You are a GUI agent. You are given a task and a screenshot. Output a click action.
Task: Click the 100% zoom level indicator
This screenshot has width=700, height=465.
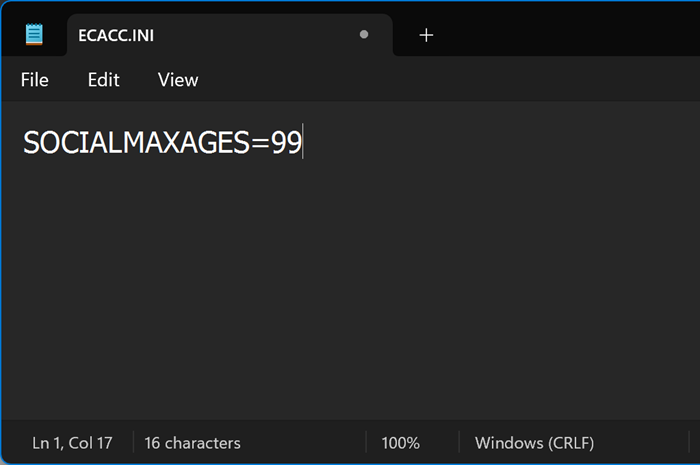(x=400, y=442)
